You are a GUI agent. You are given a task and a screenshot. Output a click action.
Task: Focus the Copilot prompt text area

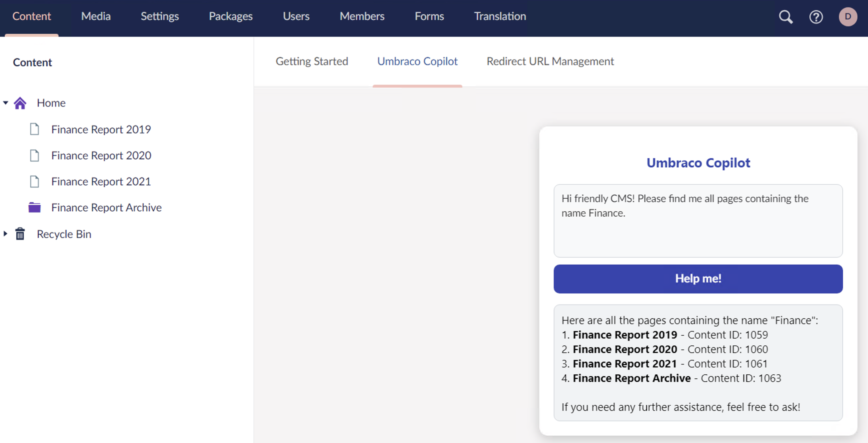pos(698,221)
